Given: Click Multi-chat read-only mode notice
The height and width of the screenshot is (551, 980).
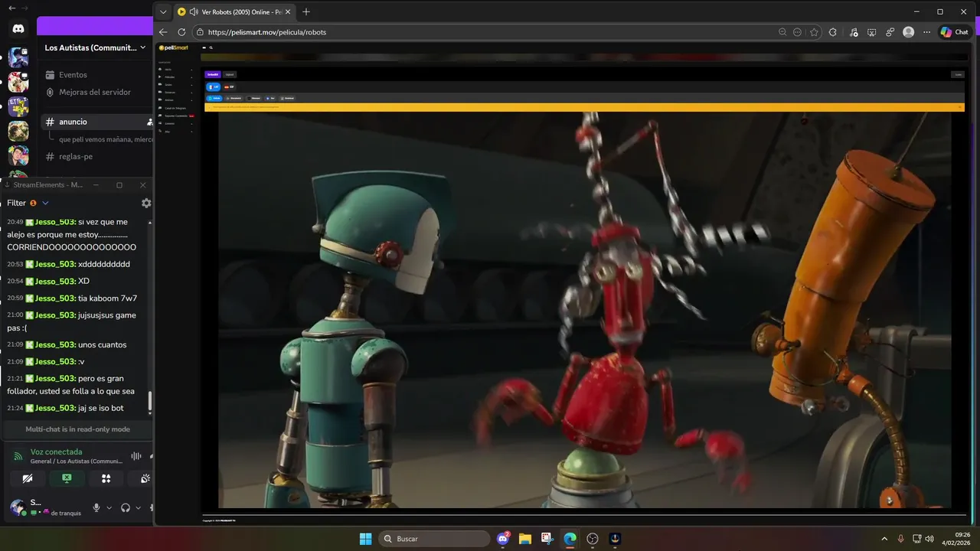Looking at the screenshot, I should [77, 429].
